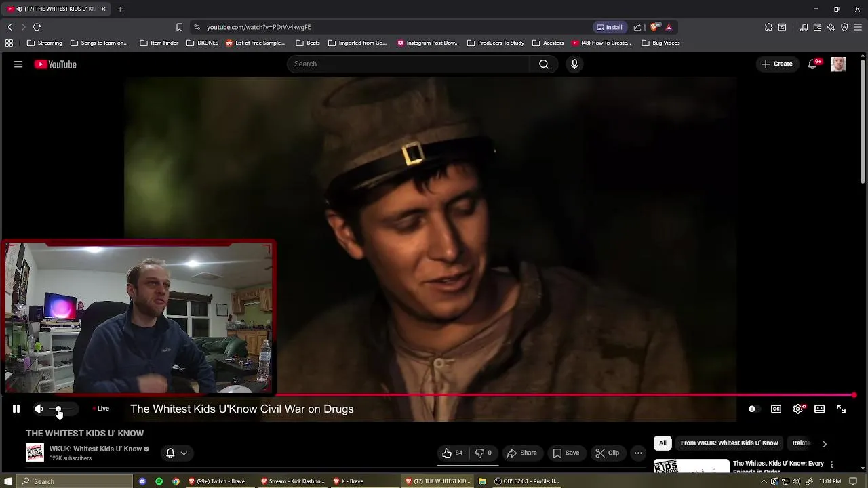Enter fullscreen mode in the player
This screenshot has width=868, height=488.
(841, 409)
